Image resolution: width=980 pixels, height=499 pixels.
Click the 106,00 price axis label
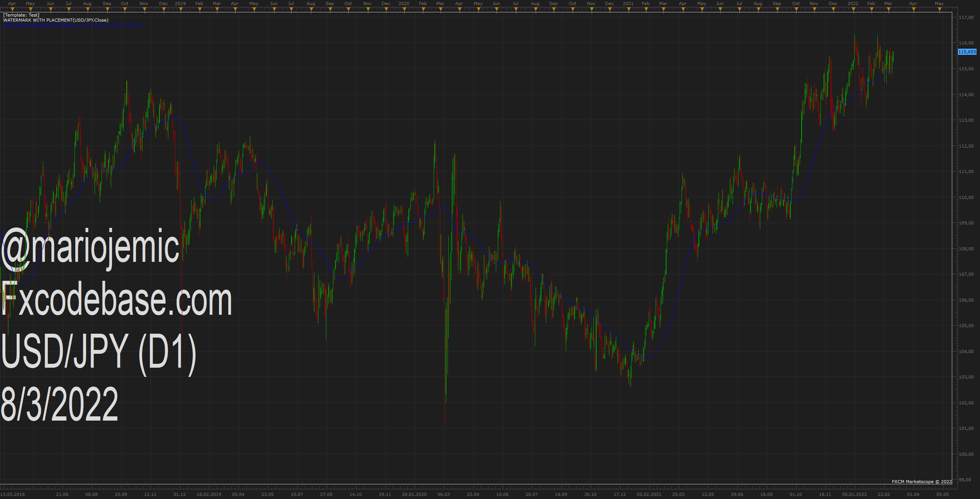tap(966, 300)
